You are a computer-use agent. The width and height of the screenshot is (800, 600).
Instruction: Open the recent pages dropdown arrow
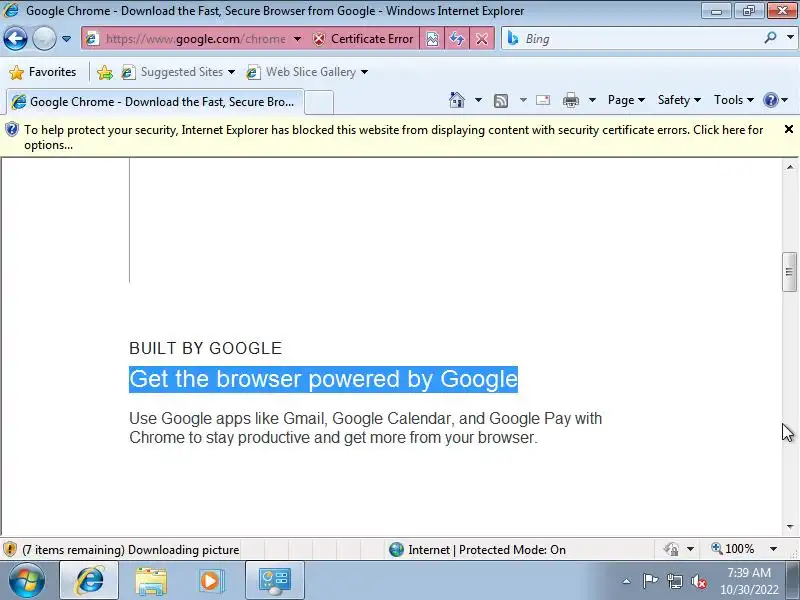66,39
